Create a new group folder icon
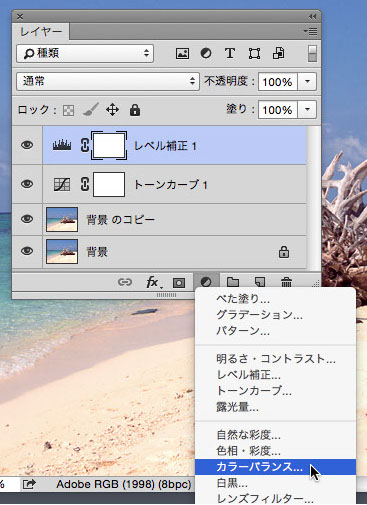 (233, 282)
